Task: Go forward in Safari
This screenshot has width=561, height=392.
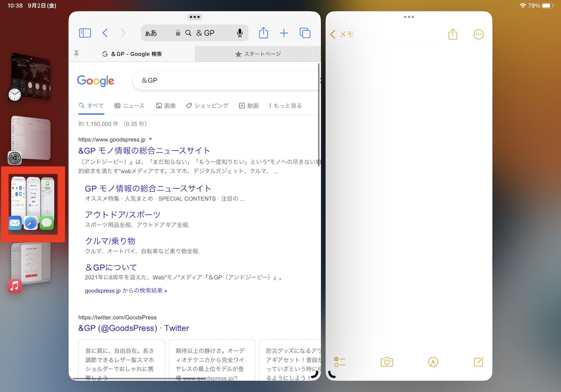Action: click(123, 33)
